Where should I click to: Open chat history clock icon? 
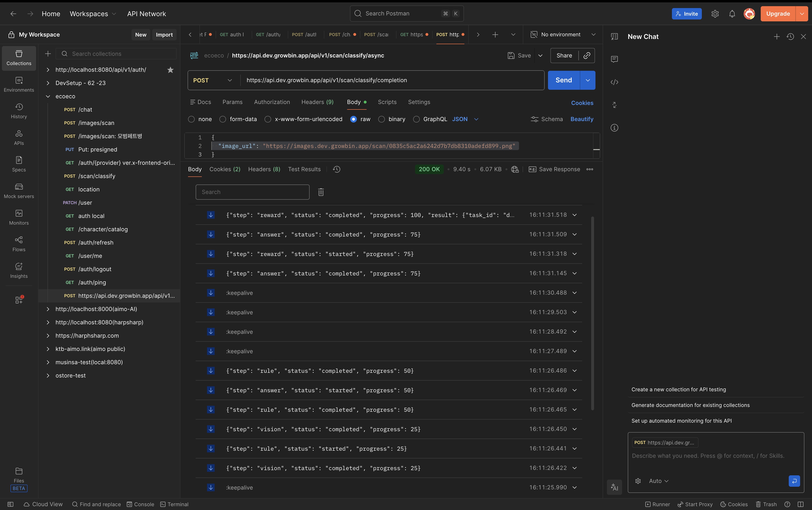click(x=790, y=36)
